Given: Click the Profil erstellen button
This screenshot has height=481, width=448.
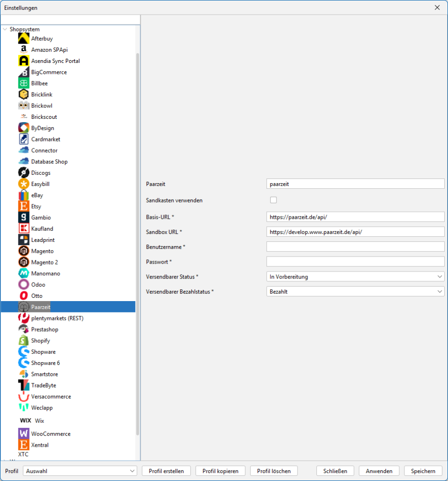Looking at the screenshot, I should coord(166,471).
